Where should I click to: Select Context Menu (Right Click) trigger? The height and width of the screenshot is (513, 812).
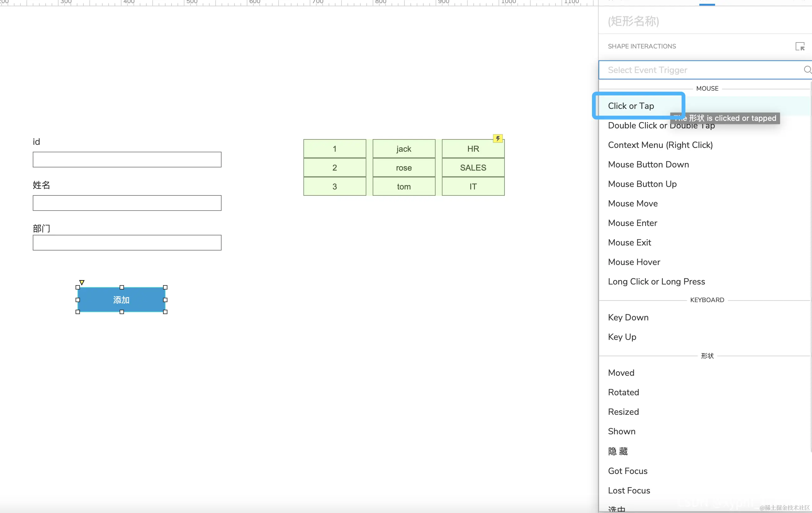660,145
